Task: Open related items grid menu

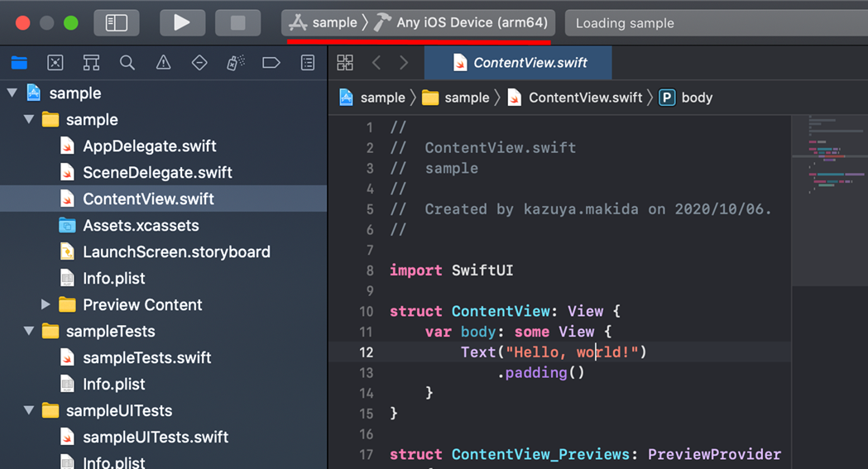Action: [x=345, y=63]
